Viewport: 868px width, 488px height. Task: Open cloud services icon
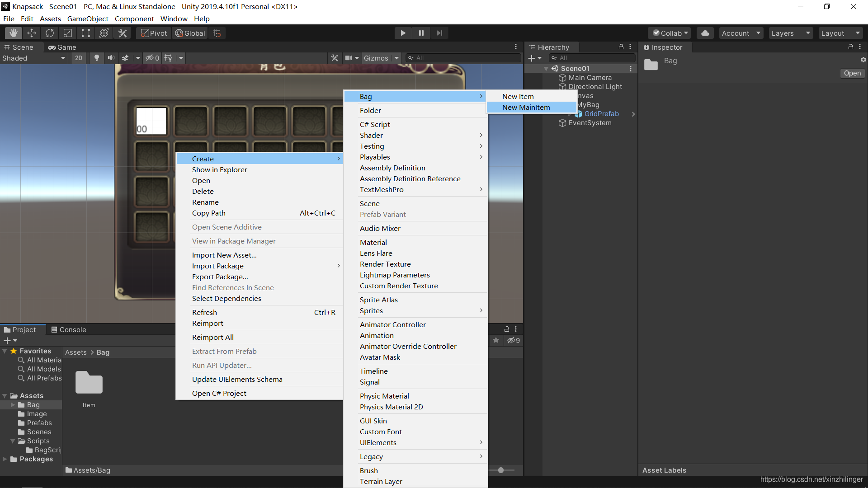coord(705,33)
